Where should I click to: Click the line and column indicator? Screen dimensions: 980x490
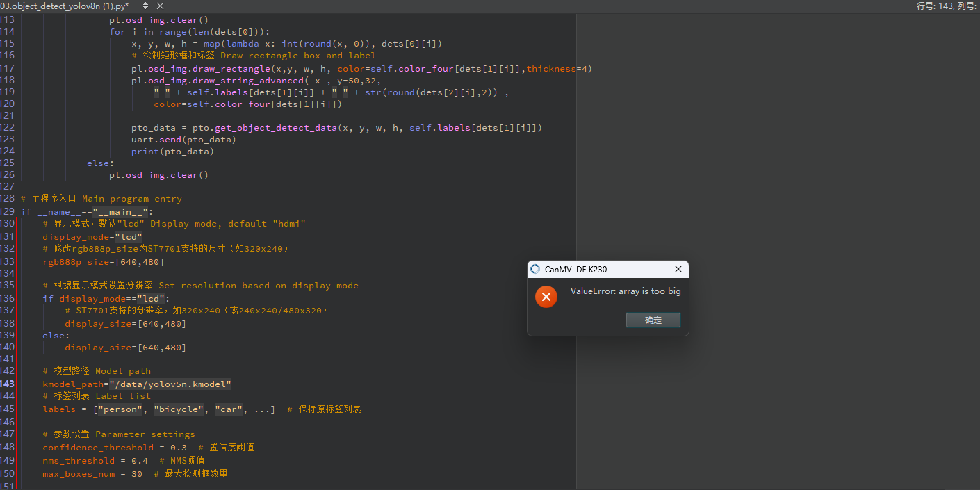point(946,6)
